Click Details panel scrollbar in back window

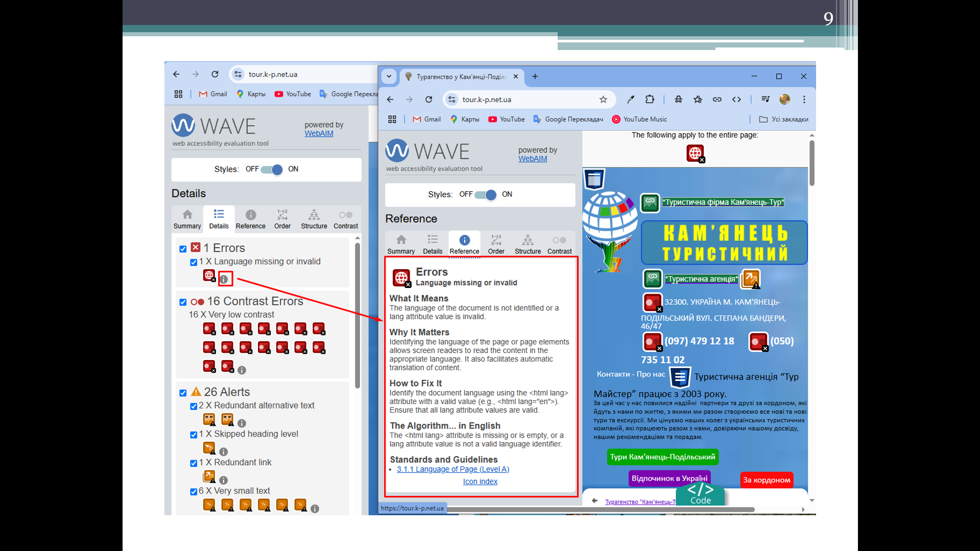[x=357, y=316]
